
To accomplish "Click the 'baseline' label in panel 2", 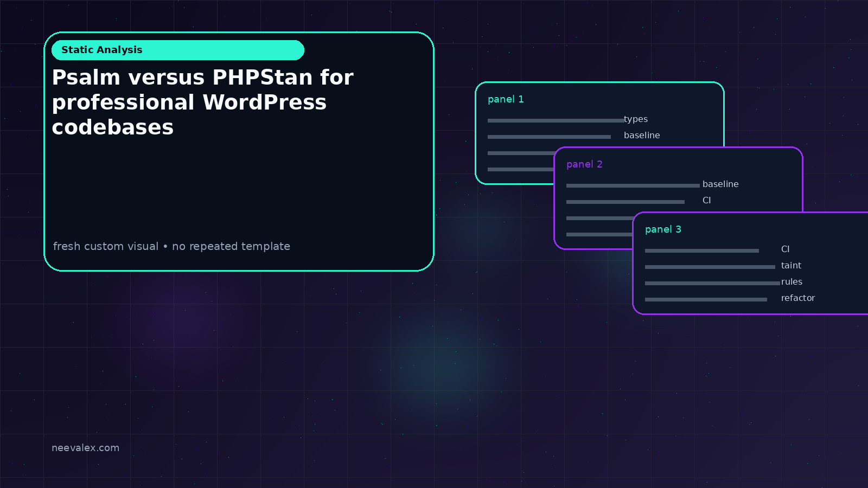I will (x=720, y=184).
